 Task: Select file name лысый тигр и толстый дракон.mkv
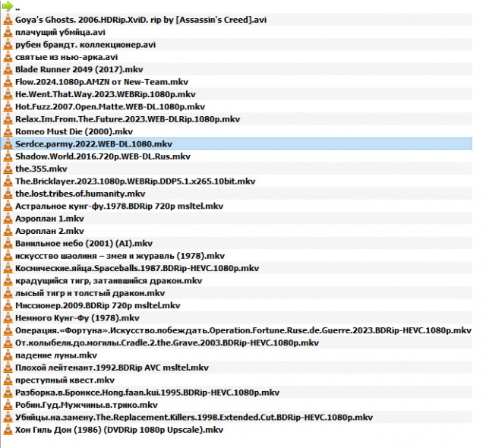click(90, 293)
